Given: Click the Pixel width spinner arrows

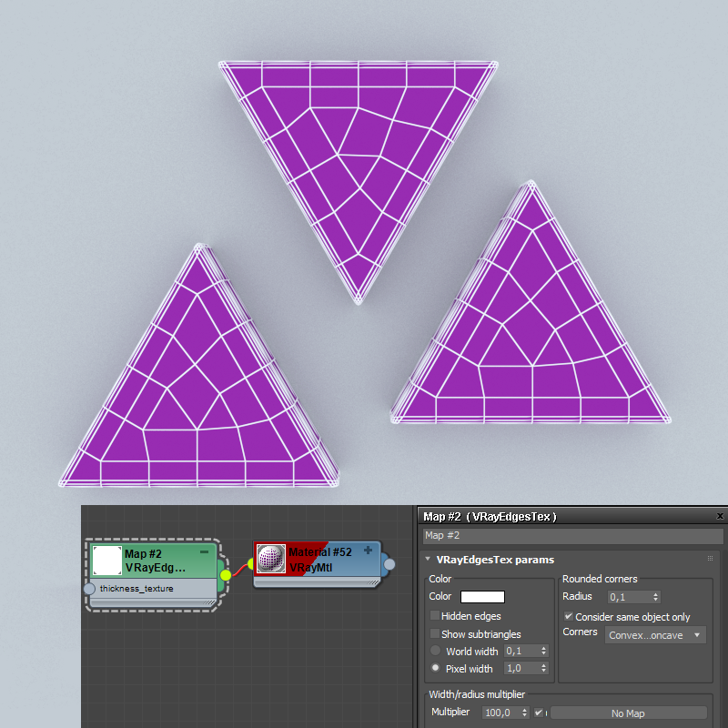Looking at the screenshot, I should [543, 668].
